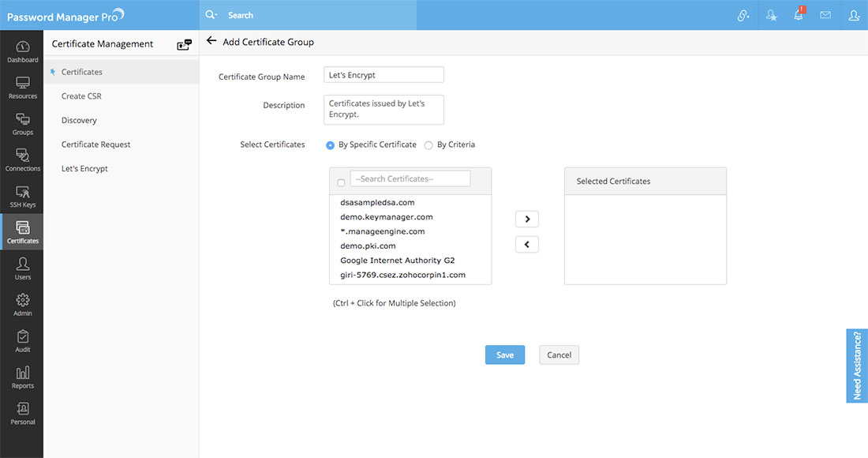Open the Discovery menu item
Viewport: 868px width, 458px height.
(79, 120)
